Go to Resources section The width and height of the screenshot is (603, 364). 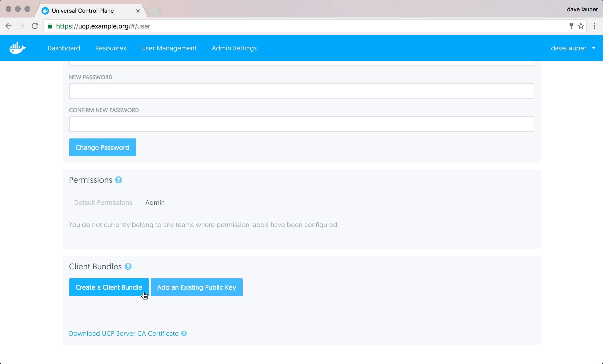pos(111,48)
